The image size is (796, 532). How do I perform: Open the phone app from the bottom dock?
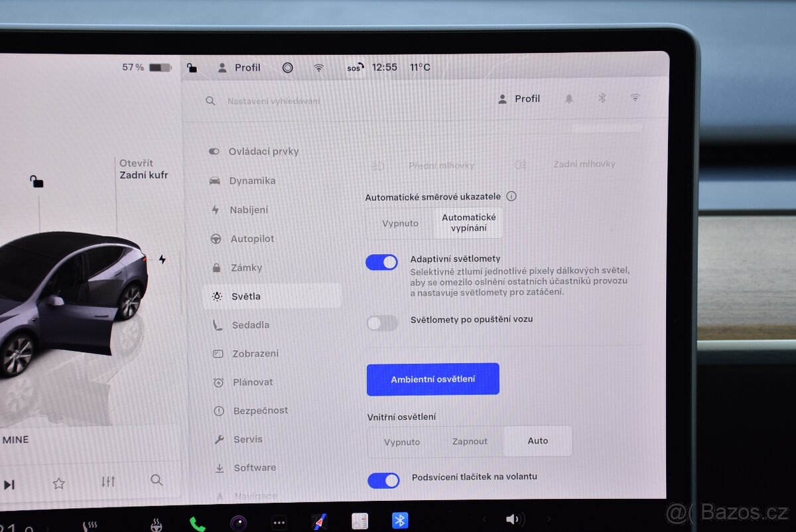point(197,523)
